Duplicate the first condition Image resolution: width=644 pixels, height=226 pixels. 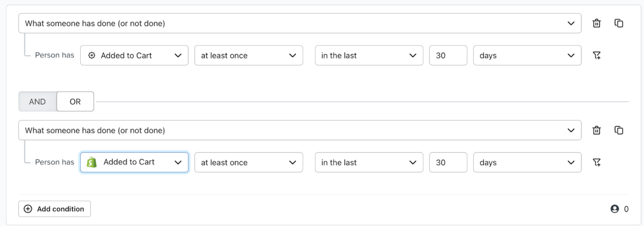coord(619,23)
